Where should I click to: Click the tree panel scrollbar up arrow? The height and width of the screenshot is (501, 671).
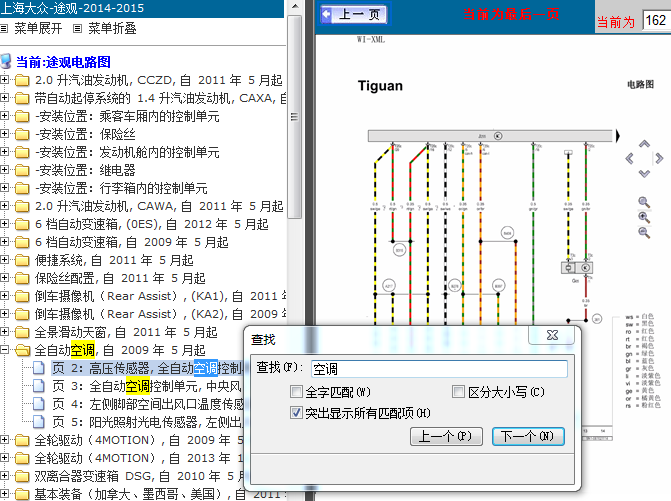pyautogui.click(x=295, y=6)
